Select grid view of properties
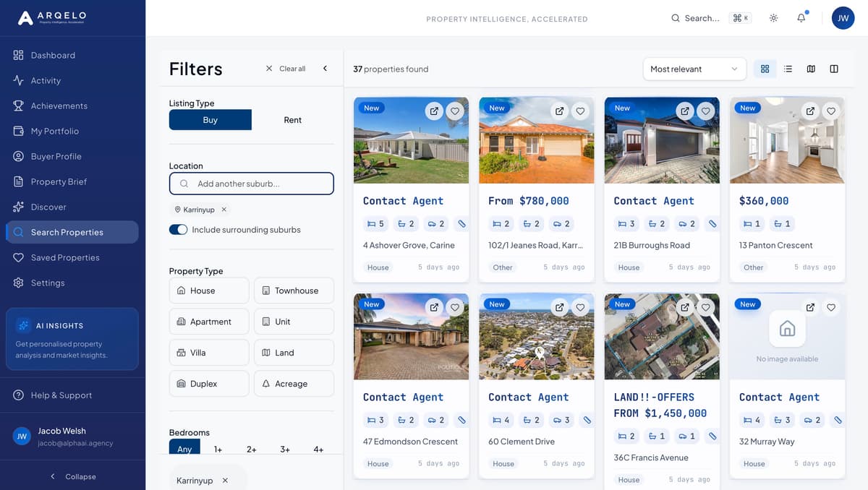The width and height of the screenshot is (868, 490). coord(765,69)
